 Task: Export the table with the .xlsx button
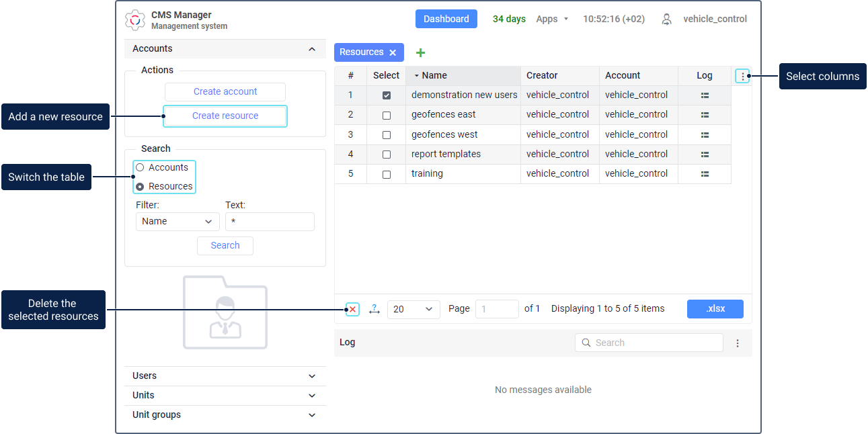coord(715,309)
